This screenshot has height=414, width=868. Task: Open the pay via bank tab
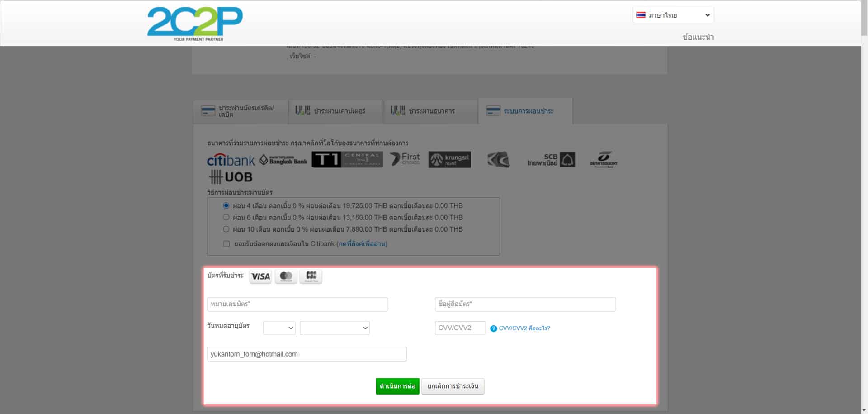(430, 111)
